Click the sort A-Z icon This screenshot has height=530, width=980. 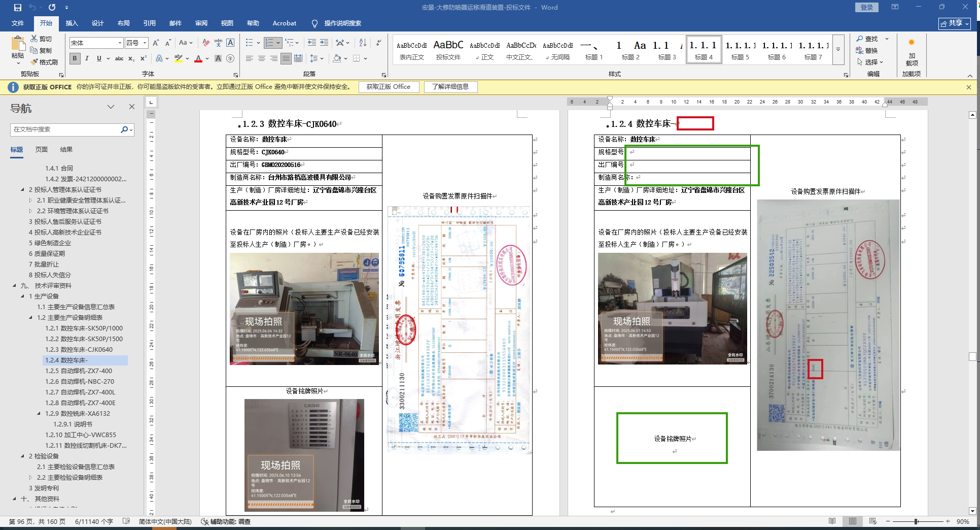pos(363,43)
